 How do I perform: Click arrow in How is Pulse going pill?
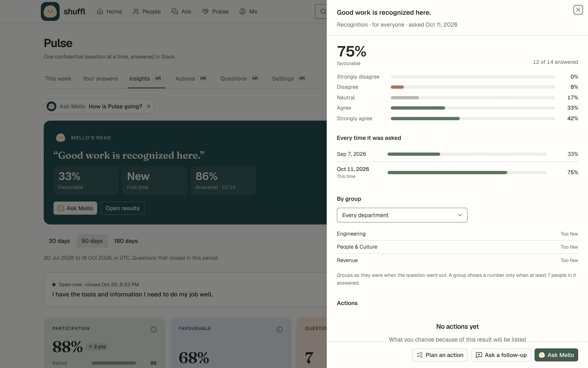coord(148,106)
